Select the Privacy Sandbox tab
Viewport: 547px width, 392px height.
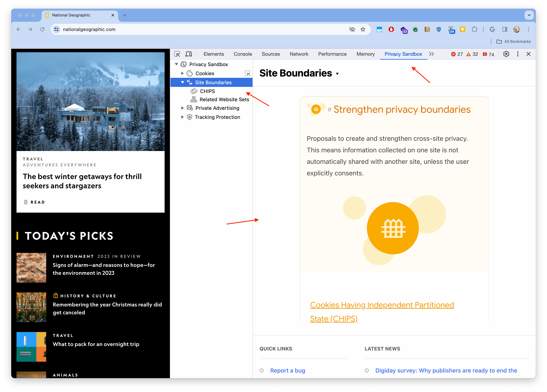(x=403, y=54)
